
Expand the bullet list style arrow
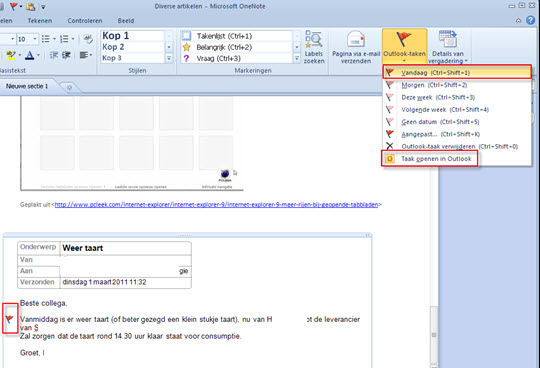54,39
